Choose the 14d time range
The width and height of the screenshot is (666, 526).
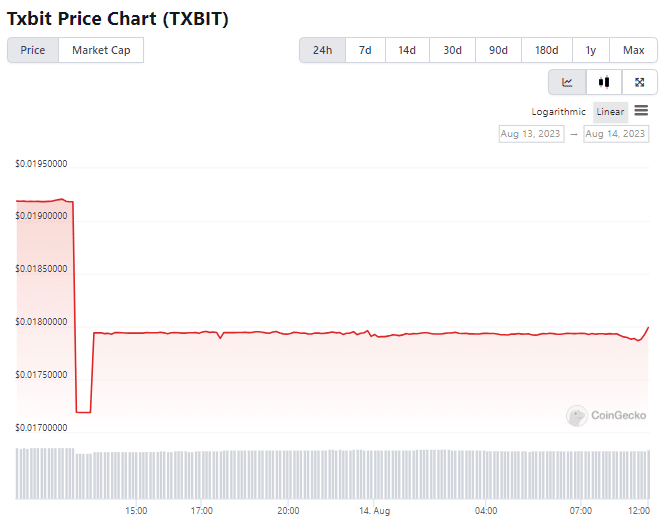[407, 50]
